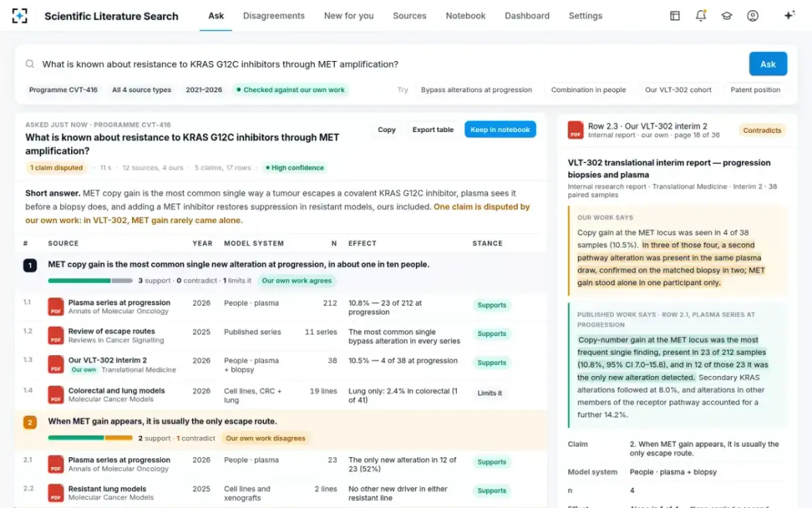Click the Contradicts tag in the detail panel
This screenshot has width=812, height=508.
click(762, 130)
